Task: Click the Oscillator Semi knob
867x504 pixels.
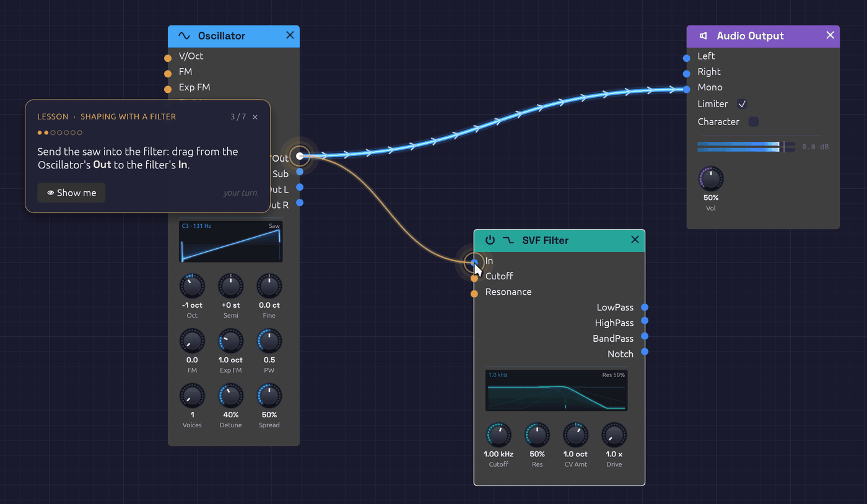Action: [x=230, y=286]
